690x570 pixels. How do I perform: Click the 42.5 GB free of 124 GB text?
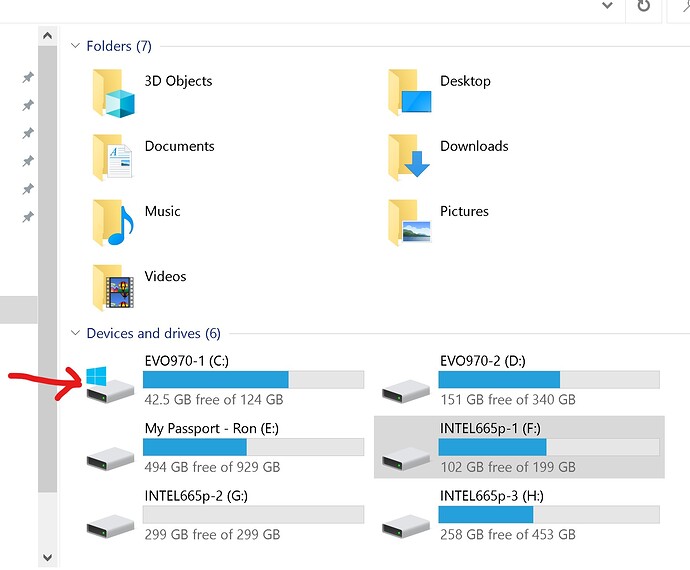pos(214,400)
